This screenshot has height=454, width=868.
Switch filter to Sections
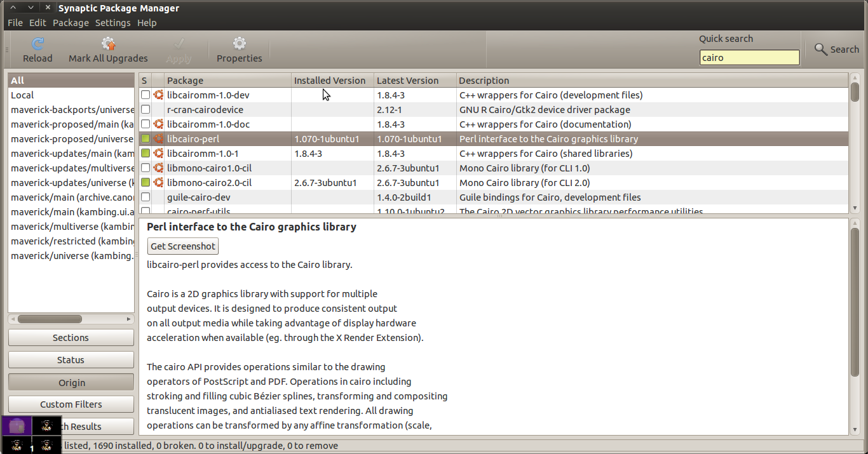click(71, 338)
